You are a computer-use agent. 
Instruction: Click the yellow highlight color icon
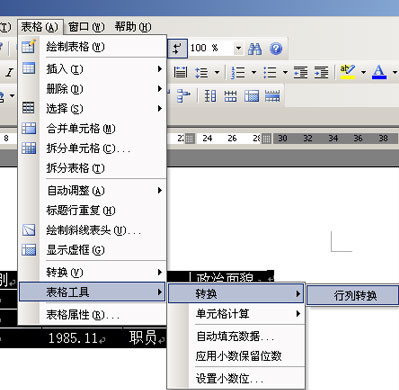point(348,72)
